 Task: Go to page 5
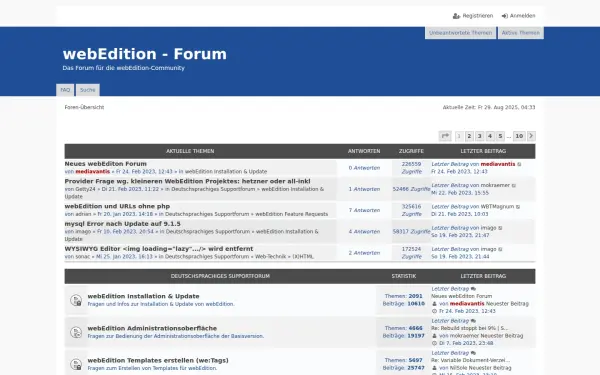[x=501, y=136]
